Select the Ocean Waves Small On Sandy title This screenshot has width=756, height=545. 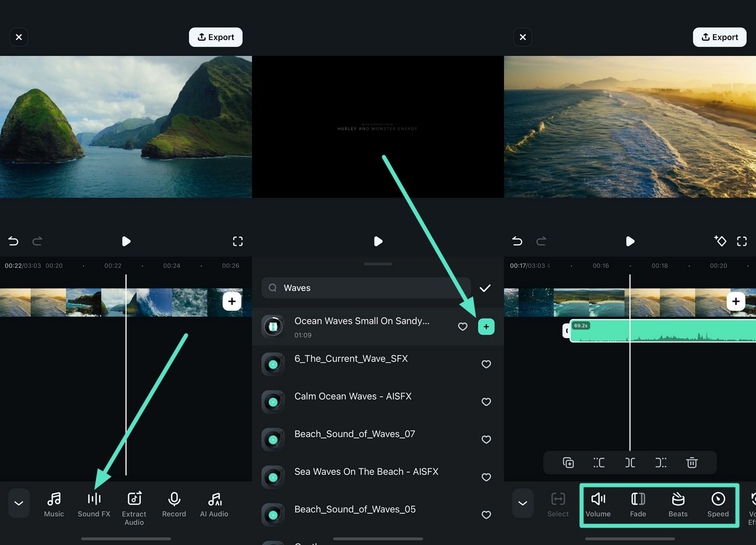(x=362, y=321)
